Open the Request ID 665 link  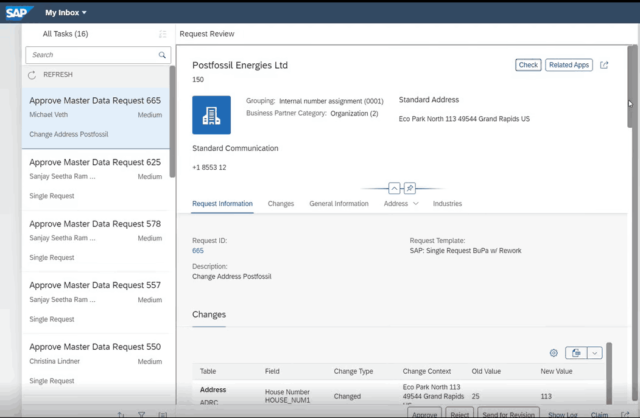(198, 251)
